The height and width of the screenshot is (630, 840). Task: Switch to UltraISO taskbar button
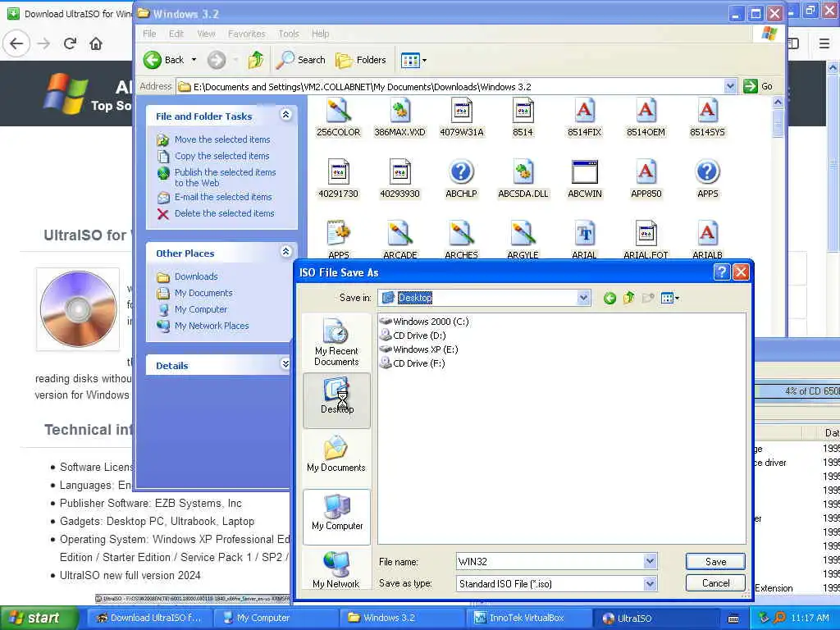(655, 618)
